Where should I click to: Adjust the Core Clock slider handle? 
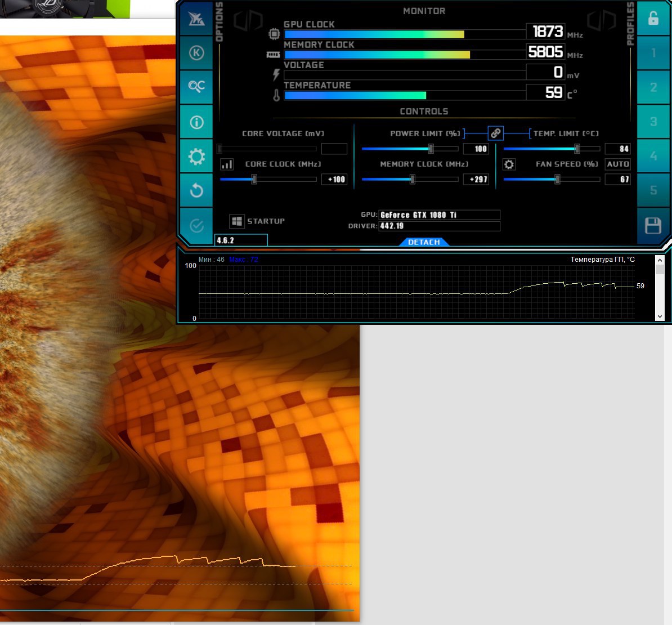click(254, 179)
